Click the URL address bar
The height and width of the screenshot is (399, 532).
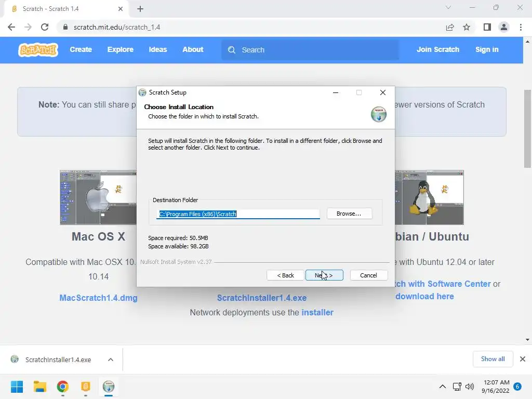pyautogui.click(x=251, y=27)
